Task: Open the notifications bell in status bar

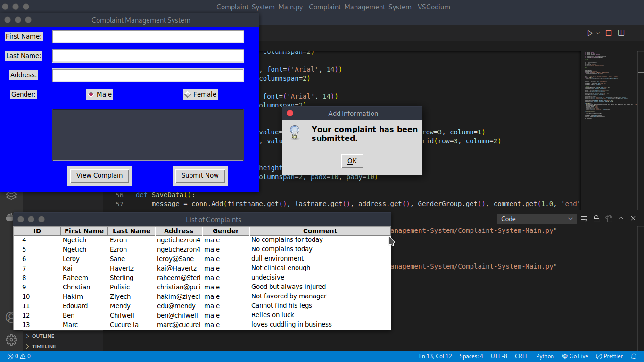Action: coord(634,356)
